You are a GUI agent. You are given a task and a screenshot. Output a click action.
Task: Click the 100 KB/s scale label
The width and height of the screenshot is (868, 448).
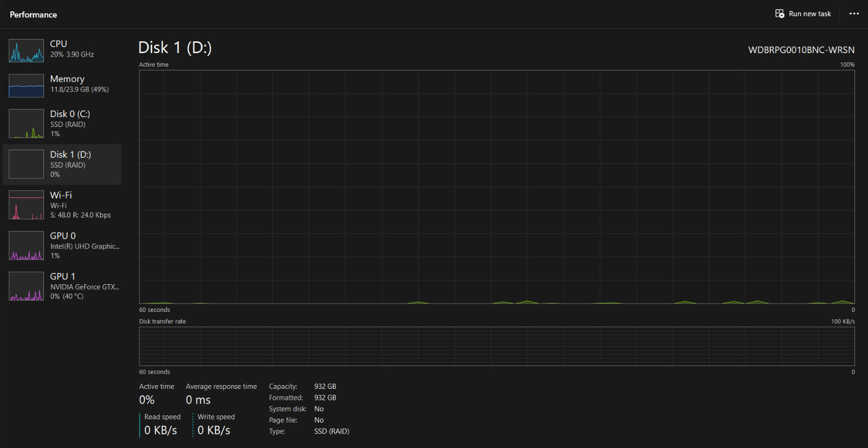843,322
